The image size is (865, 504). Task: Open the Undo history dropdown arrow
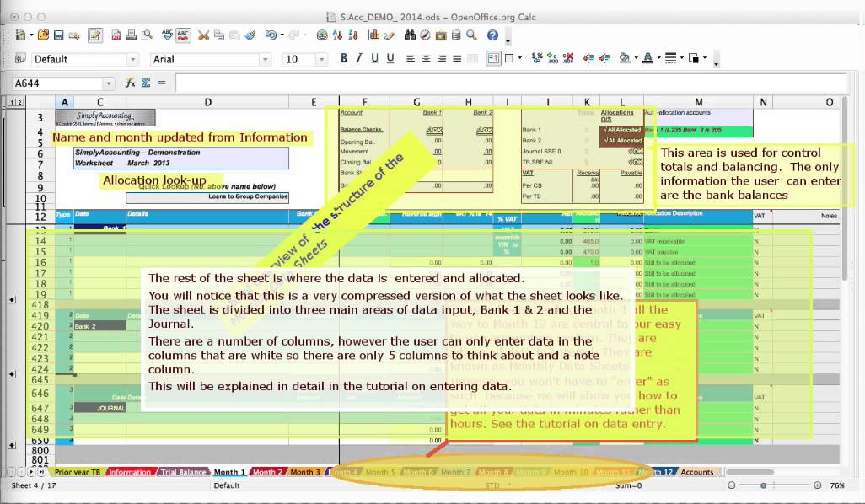click(282, 36)
